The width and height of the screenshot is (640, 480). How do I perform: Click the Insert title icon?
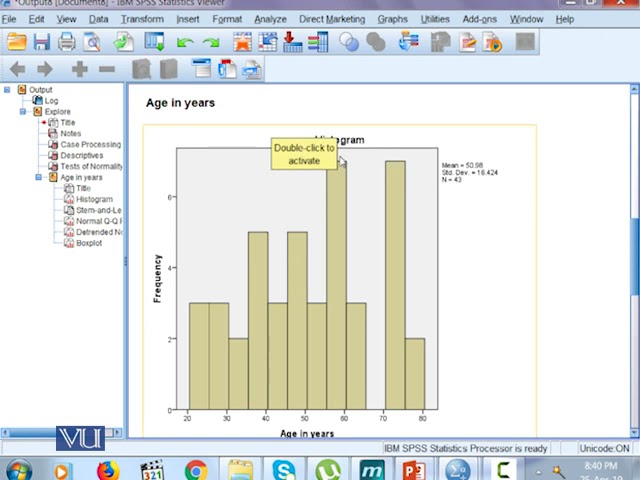(227, 69)
